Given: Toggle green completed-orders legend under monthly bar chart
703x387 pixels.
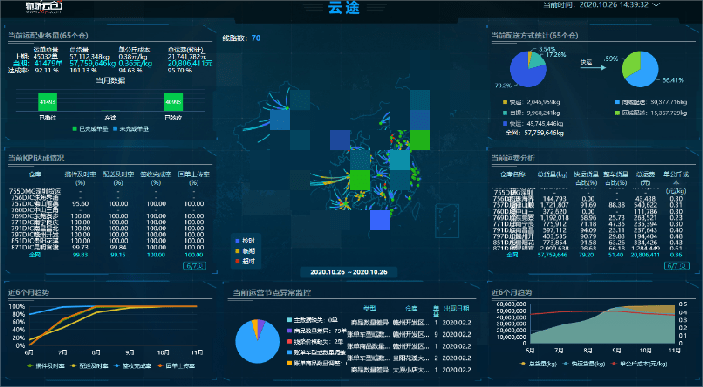Looking at the screenshot, I should point(91,129).
